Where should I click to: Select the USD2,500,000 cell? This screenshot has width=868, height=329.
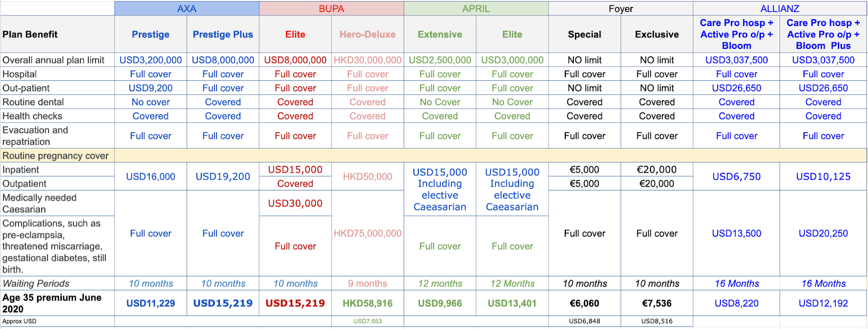click(440, 60)
